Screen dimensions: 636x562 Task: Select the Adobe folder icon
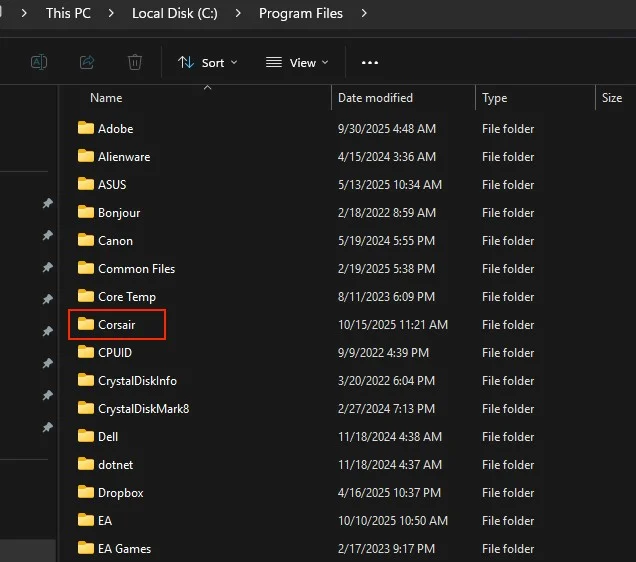(86, 128)
